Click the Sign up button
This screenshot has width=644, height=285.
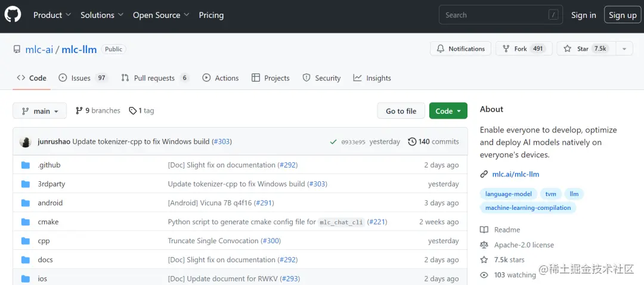pyautogui.click(x=623, y=15)
